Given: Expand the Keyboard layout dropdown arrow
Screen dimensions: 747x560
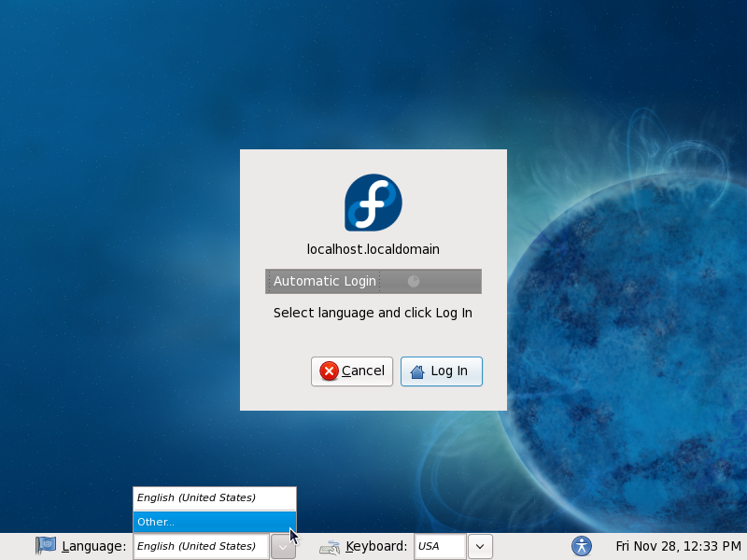Looking at the screenshot, I should coord(480,546).
